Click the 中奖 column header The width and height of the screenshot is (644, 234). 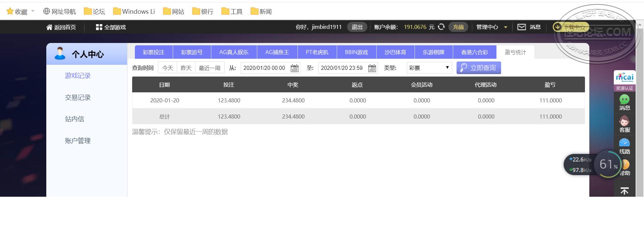(293, 85)
